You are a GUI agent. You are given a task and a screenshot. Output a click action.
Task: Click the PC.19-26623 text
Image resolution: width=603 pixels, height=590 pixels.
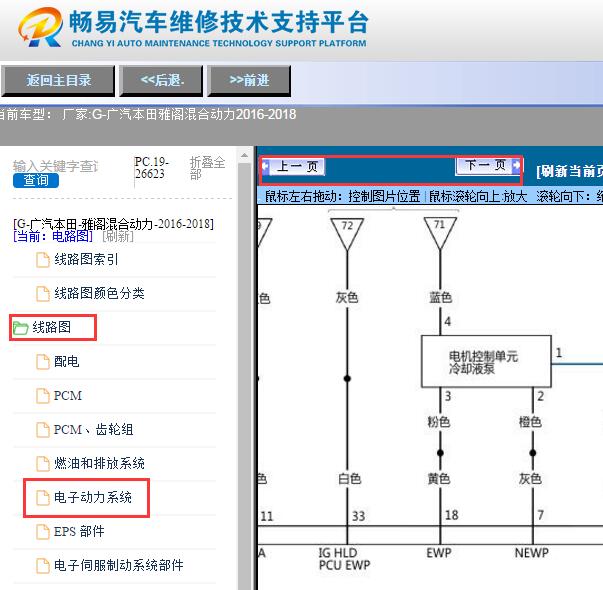[x=152, y=168]
